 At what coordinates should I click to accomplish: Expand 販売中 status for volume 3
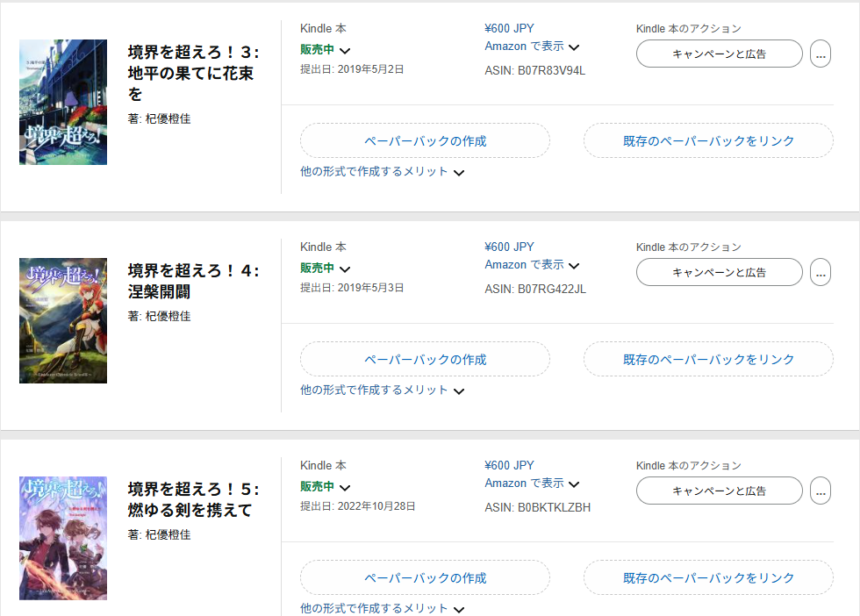tap(326, 50)
